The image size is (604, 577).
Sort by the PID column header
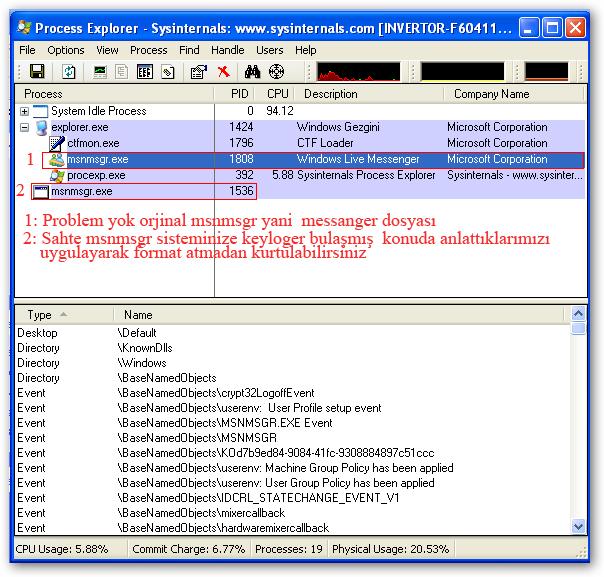pos(234,94)
